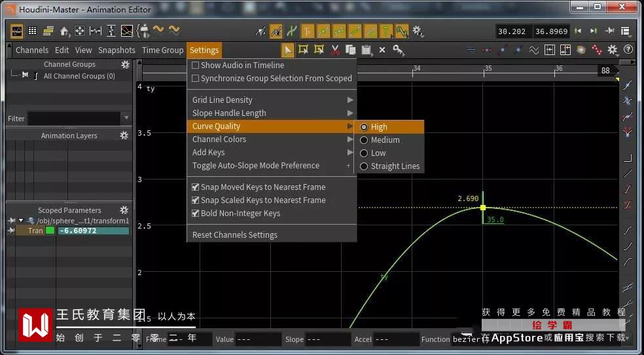Click the Filter input field
The image size is (644, 355).
[x=75, y=119]
